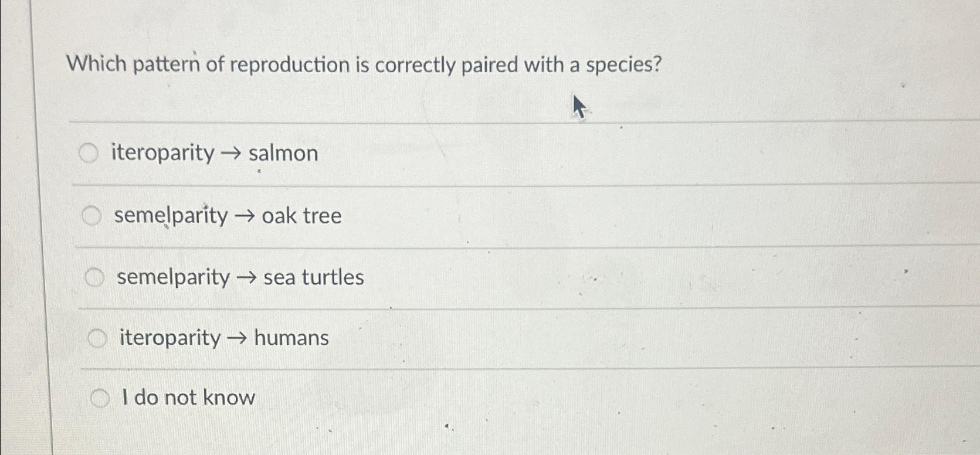Click the text label 'semelparity → oak tree'
The image size is (980, 455).
tap(228, 216)
